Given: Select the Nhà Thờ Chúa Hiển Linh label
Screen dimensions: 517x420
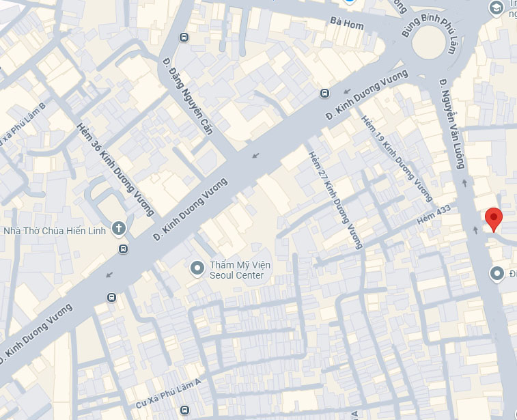Looking at the screenshot, I should pos(55,230).
